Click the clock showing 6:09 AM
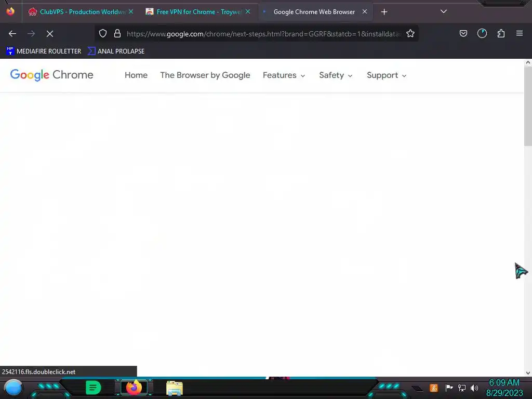Viewport: 532px width, 399px height. [504, 383]
